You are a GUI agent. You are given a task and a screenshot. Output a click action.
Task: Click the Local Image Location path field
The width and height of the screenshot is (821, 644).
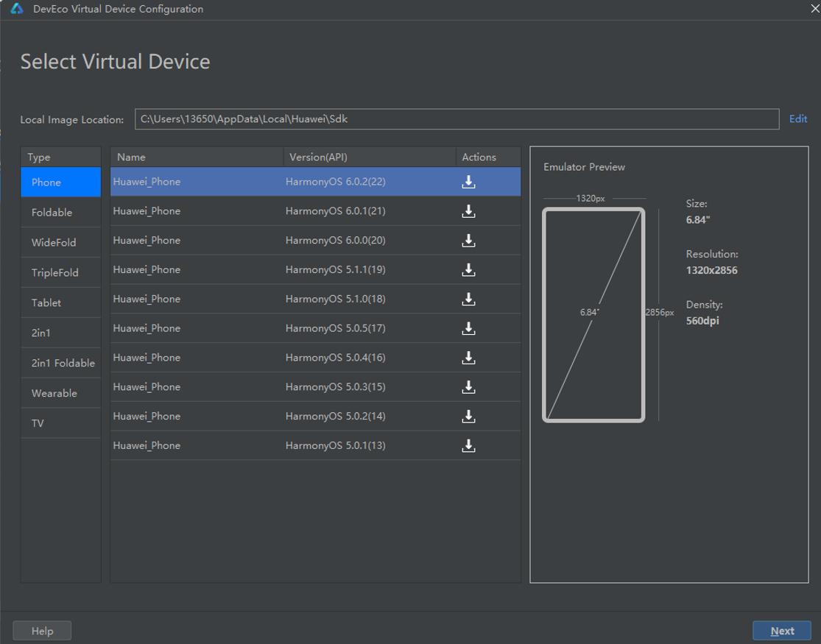(x=457, y=118)
